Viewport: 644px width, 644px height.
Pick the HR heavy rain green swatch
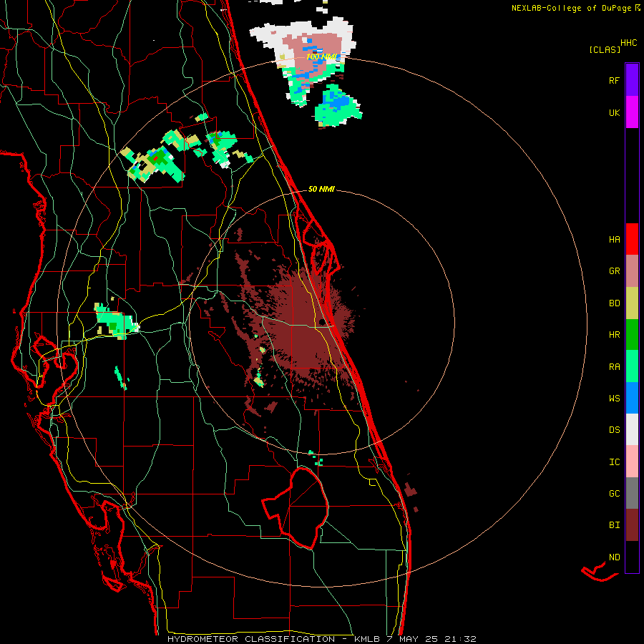632,334
